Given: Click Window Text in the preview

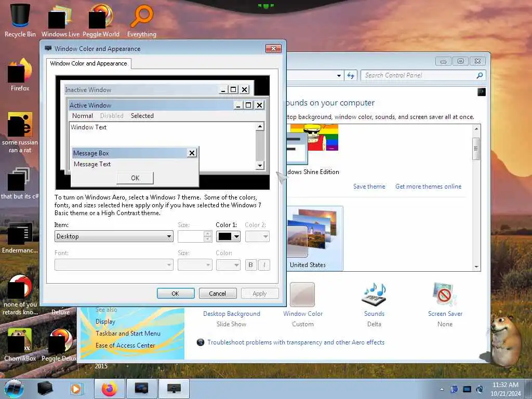Looking at the screenshot, I should (x=88, y=127).
